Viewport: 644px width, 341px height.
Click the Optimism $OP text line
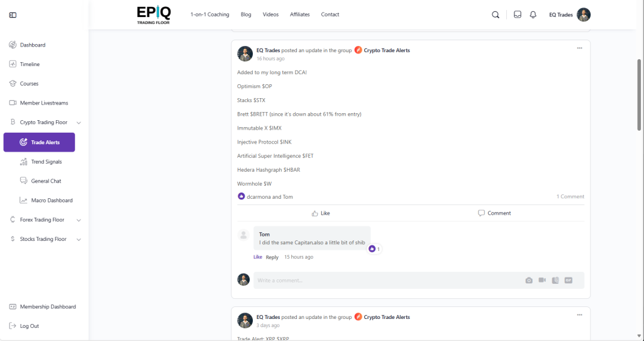click(x=255, y=86)
